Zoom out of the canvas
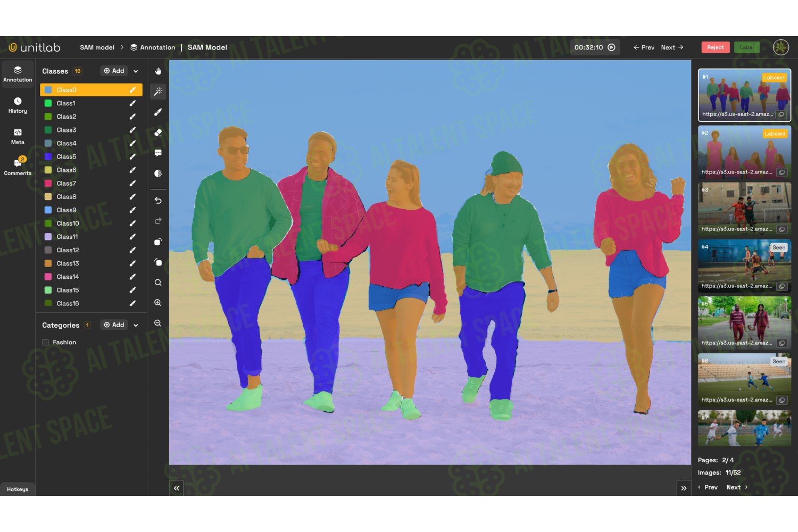This screenshot has width=798, height=532. point(158,323)
